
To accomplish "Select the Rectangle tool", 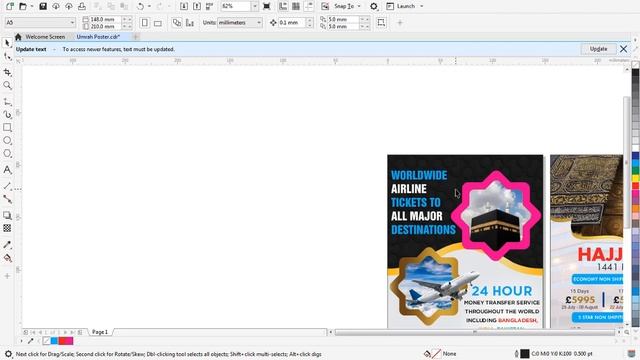I will (x=7, y=127).
